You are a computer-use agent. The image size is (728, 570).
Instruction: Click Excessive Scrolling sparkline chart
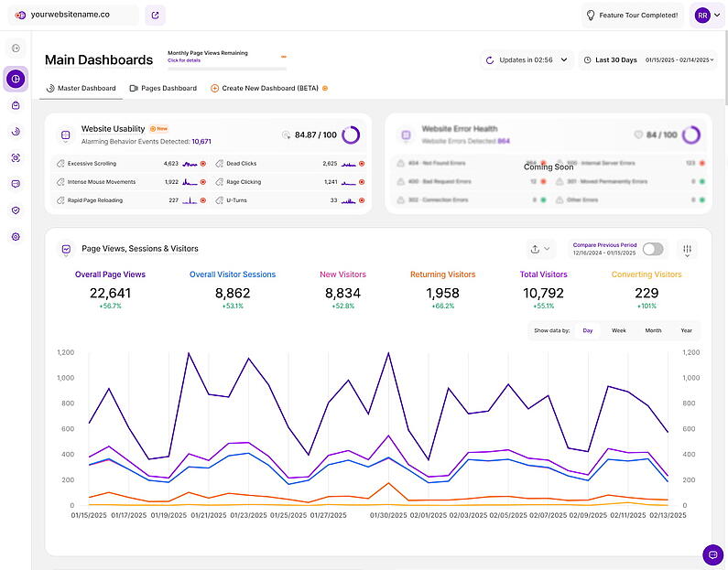tap(190, 164)
